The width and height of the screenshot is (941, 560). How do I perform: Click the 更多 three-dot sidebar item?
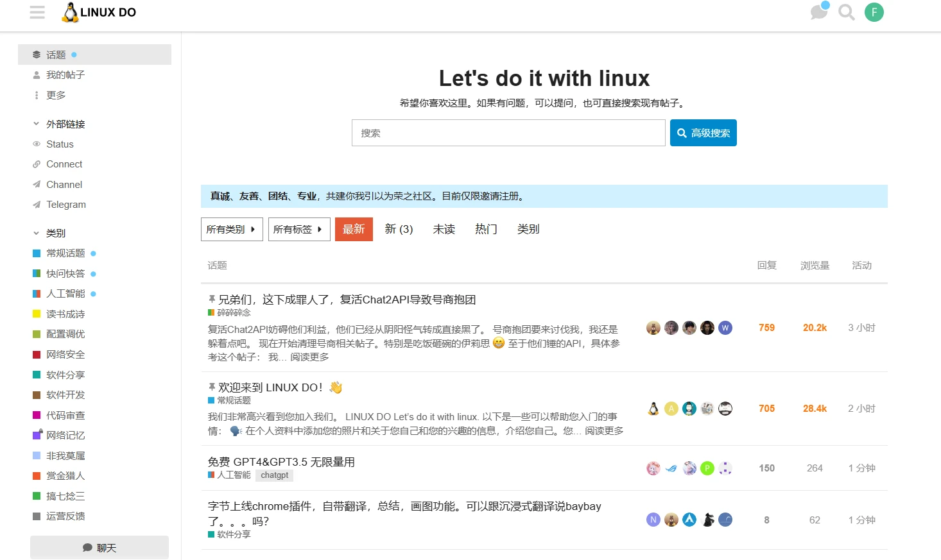pyautogui.click(x=56, y=95)
